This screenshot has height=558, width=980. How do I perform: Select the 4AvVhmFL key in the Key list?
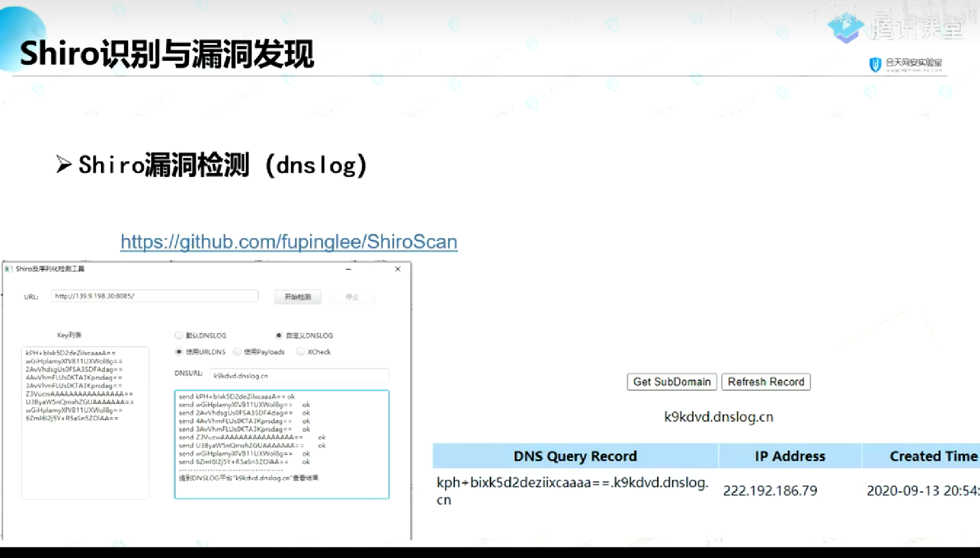click(74, 378)
